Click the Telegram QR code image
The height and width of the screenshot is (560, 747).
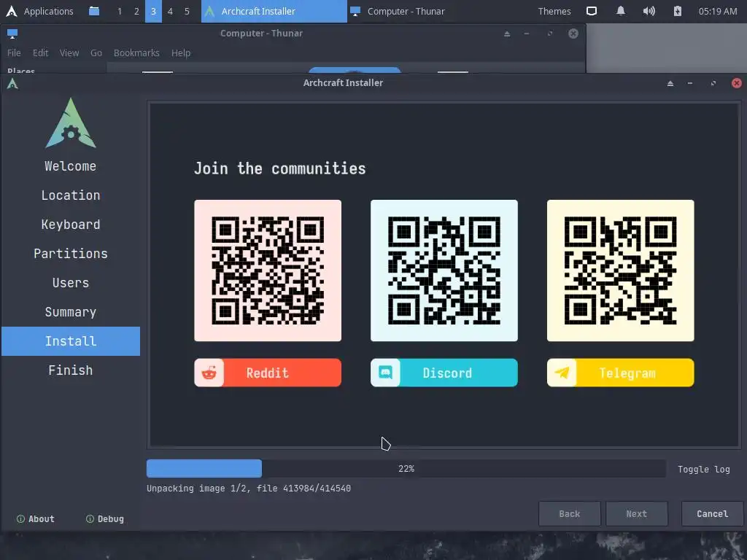click(x=620, y=271)
